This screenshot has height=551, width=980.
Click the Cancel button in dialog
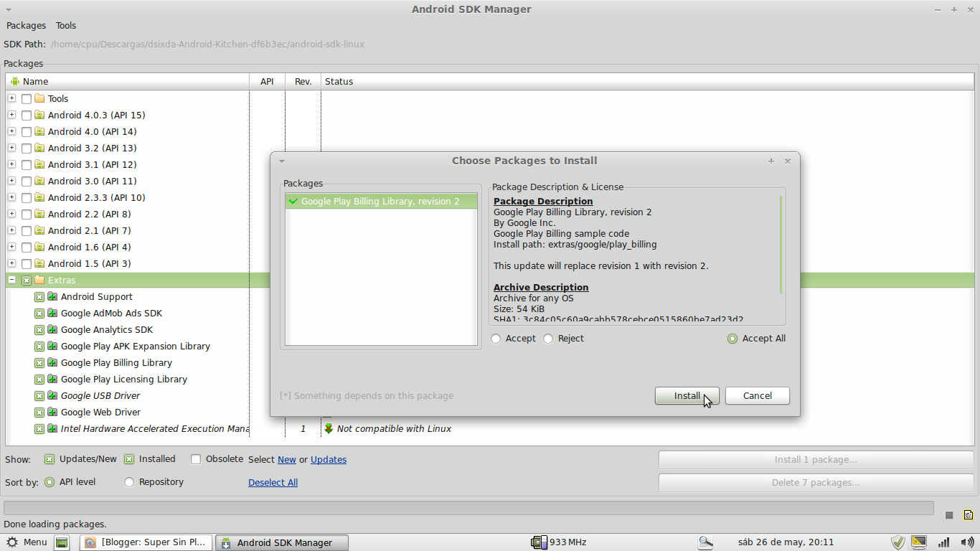[758, 396]
